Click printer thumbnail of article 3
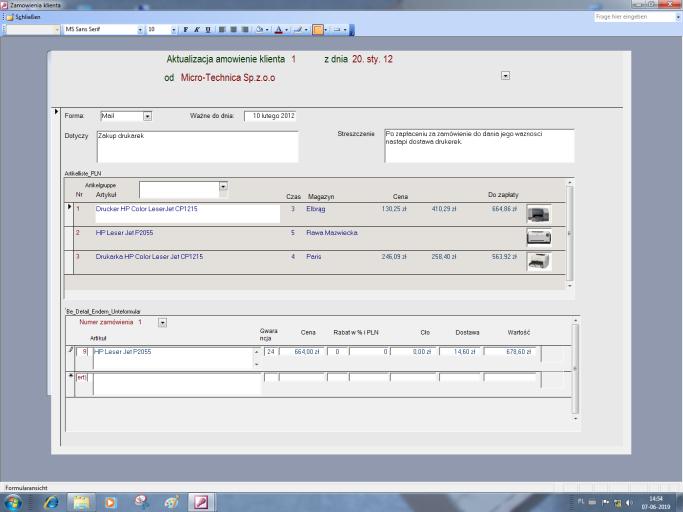This screenshot has width=683, height=512. click(x=538, y=261)
